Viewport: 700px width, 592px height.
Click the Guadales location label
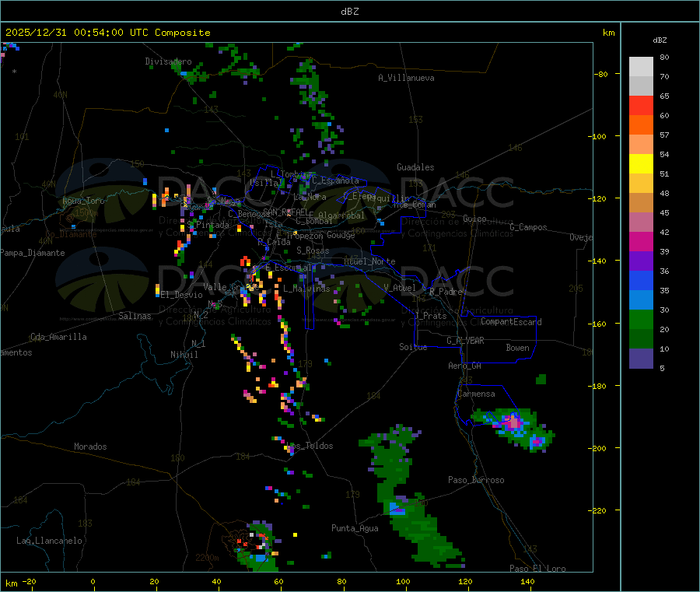(415, 167)
